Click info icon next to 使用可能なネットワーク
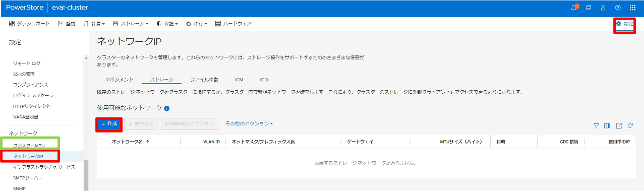 click(x=166, y=108)
